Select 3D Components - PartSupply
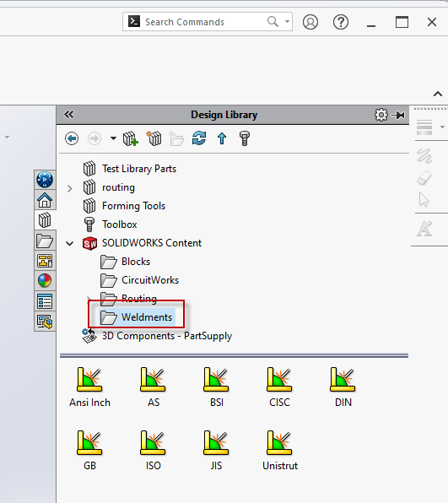Screen dimensions: 448x503 pos(167,336)
